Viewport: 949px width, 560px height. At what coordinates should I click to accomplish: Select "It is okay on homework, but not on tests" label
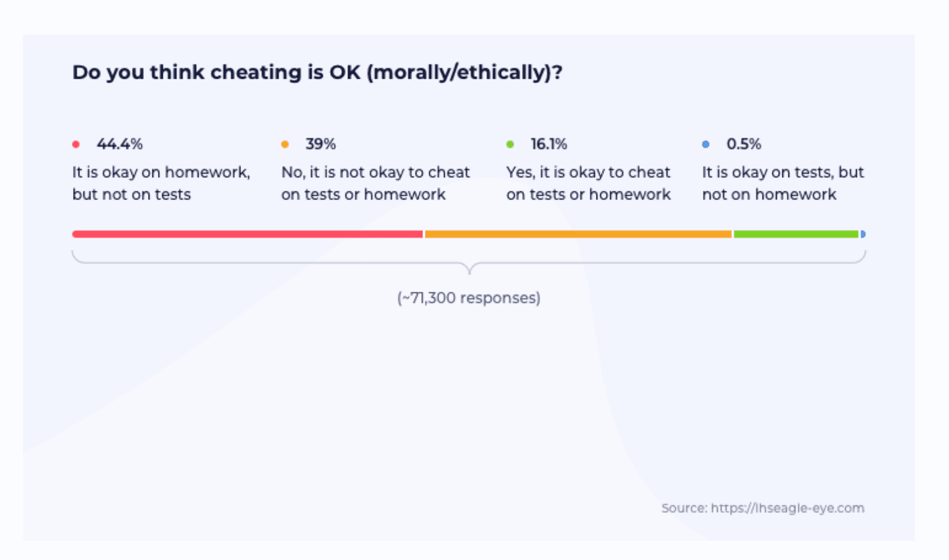(x=161, y=183)
